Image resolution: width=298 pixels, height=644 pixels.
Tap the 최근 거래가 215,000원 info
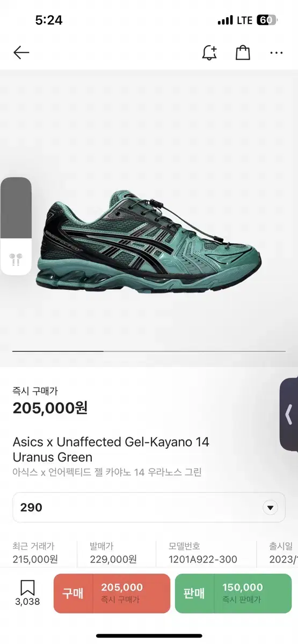coord(35,553)
